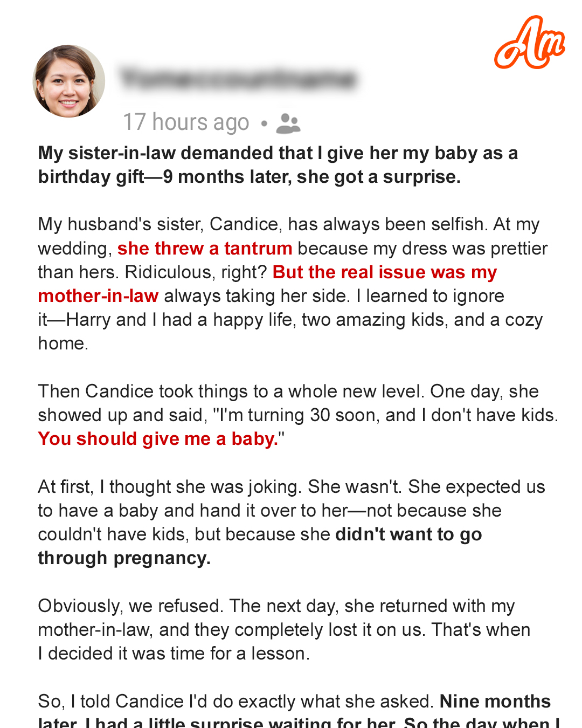Click the dot separator after the timestamp
Screen dimensions: 582x728
pos(264,123)
